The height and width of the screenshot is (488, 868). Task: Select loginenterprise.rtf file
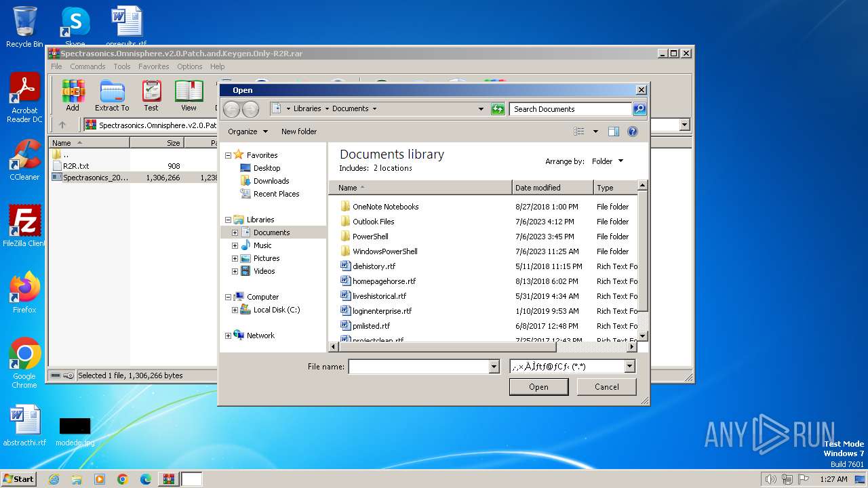[382, 311]
